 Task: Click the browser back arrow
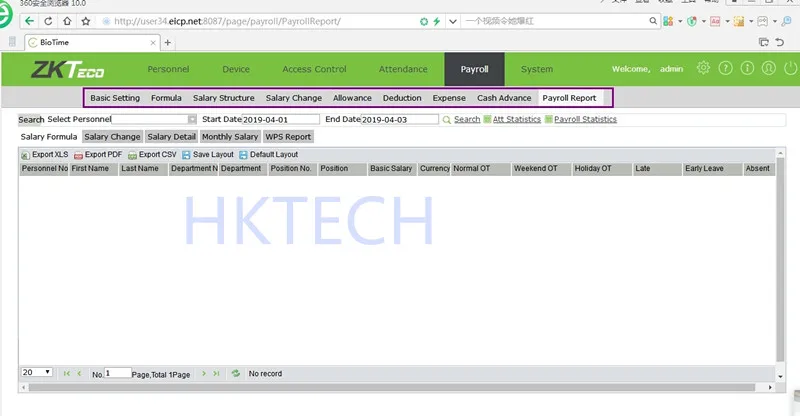[29, 21]
